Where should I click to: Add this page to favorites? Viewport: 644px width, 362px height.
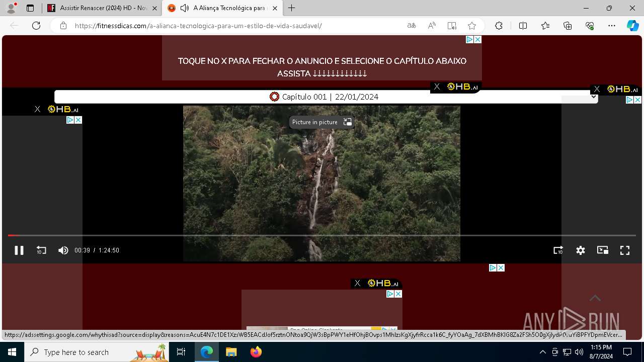click(472, 26)
